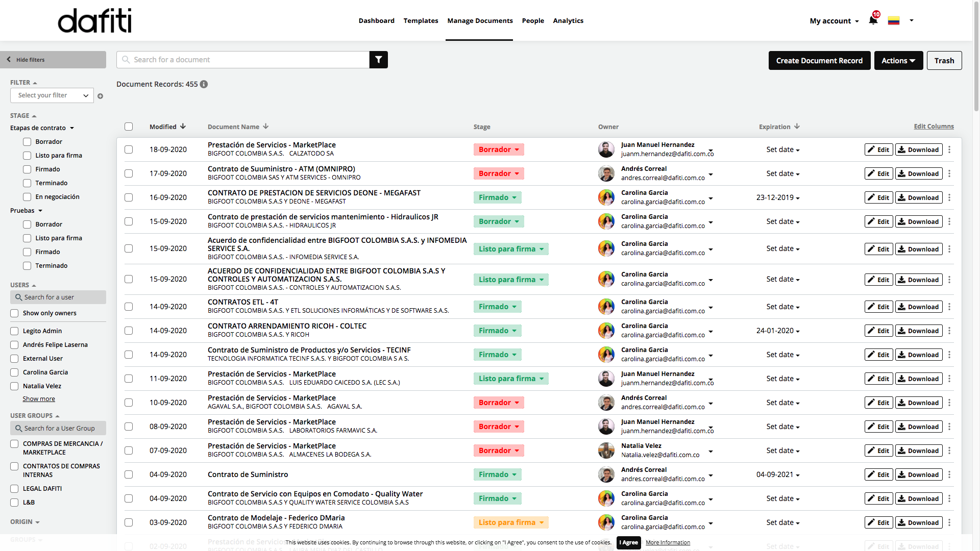The height and width of the screenshot is (551, 980).
Task: Focus the Search for a User Group field
Action: [58, 429]
